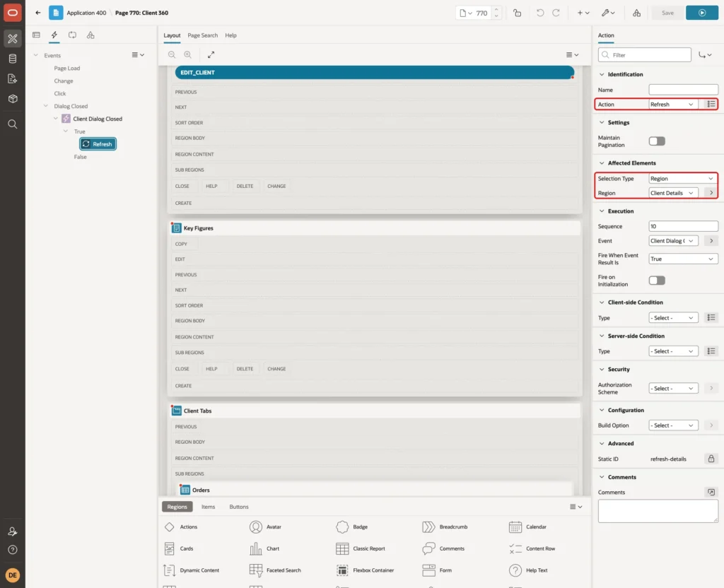Click the Shared Components toolbar icon
This screenshot has height=588, width=724.
pos(637,13)
